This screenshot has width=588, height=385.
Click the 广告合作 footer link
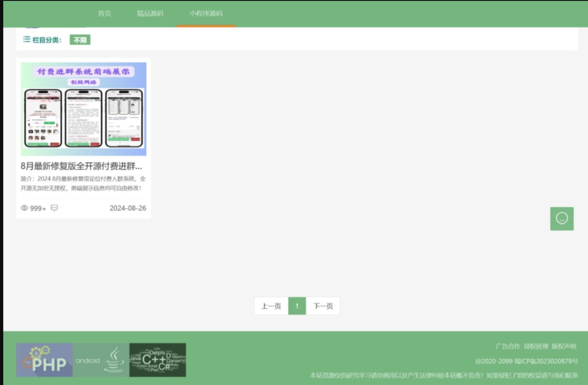508,346
